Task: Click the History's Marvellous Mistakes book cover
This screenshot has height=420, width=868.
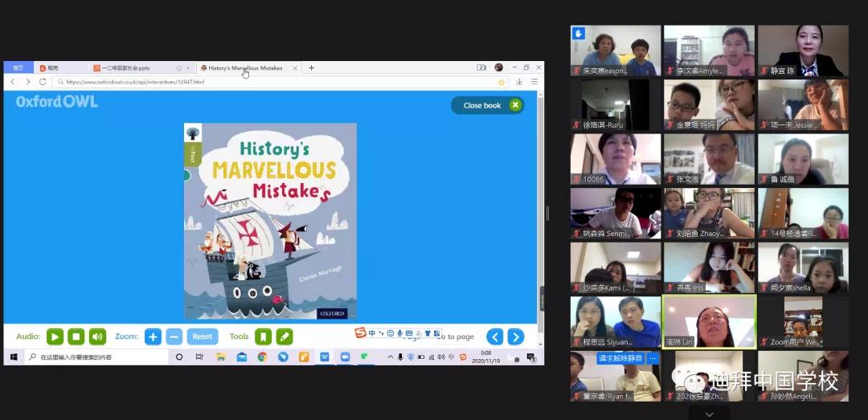Action: click(x=270, y=221)
